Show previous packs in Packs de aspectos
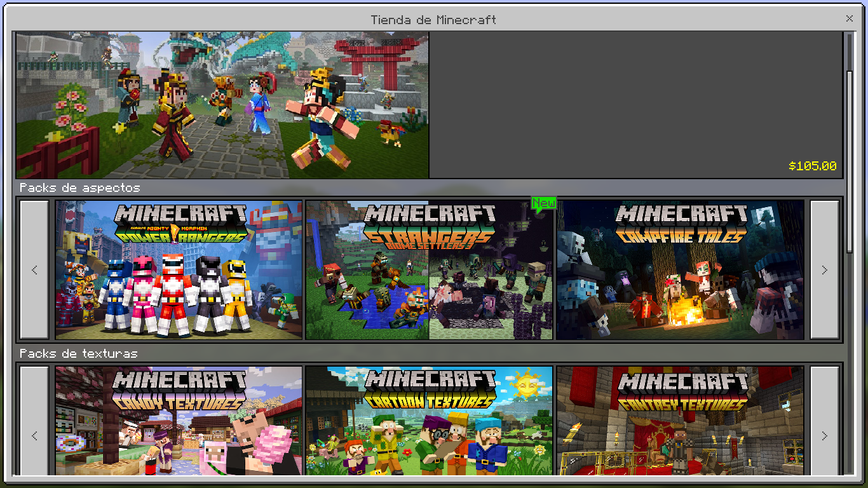 tap(34, 270)
